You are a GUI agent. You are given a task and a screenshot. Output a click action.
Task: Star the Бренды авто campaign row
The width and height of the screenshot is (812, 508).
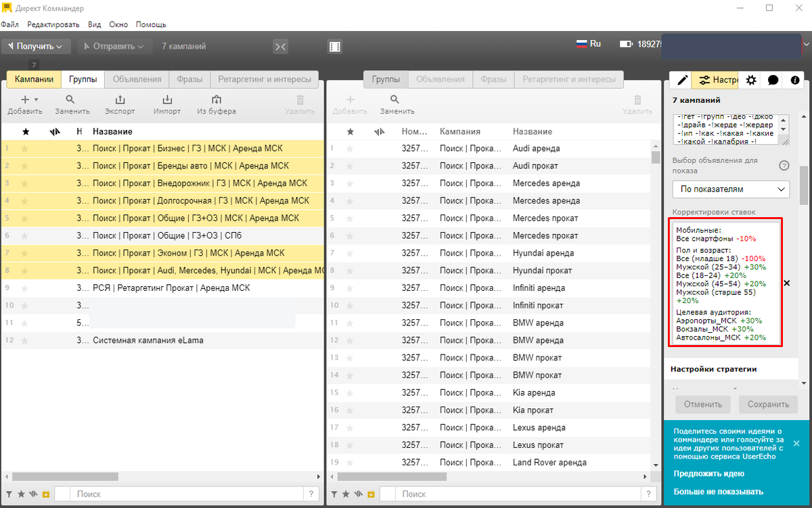click(26, 166)
